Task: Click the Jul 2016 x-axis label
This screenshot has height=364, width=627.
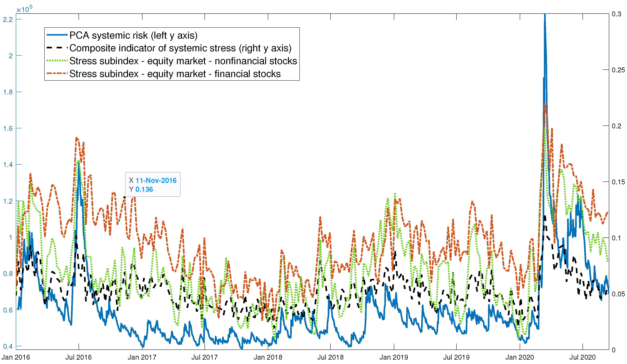Action: pyautogui.click(x=78, y=357)
